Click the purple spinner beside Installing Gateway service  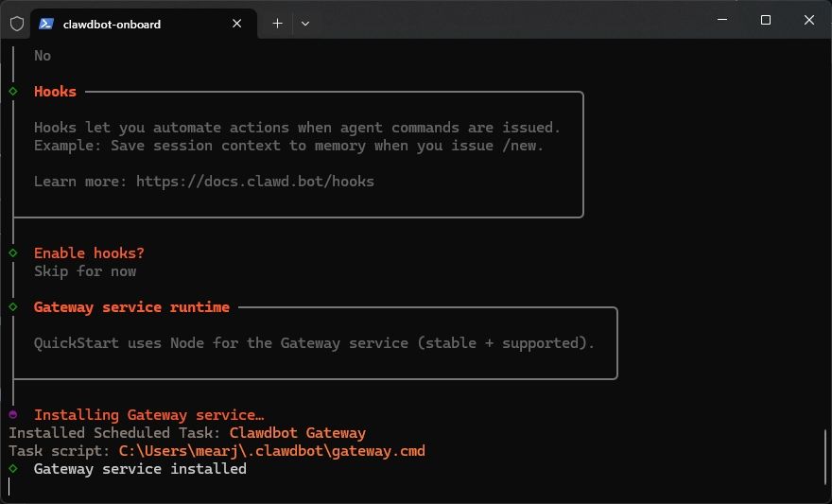(x=13, y=414)
